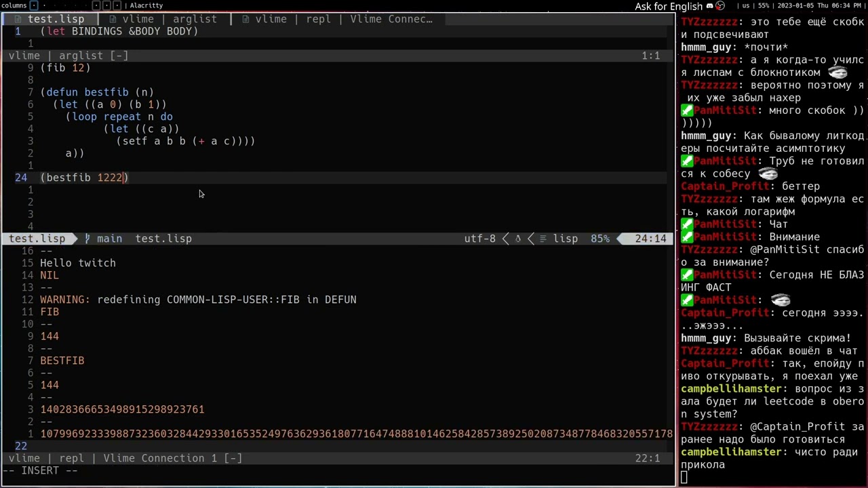Click the vlime | repl | Vlime Connection 1 status line
868x488 pixels.
coord(337,458)
